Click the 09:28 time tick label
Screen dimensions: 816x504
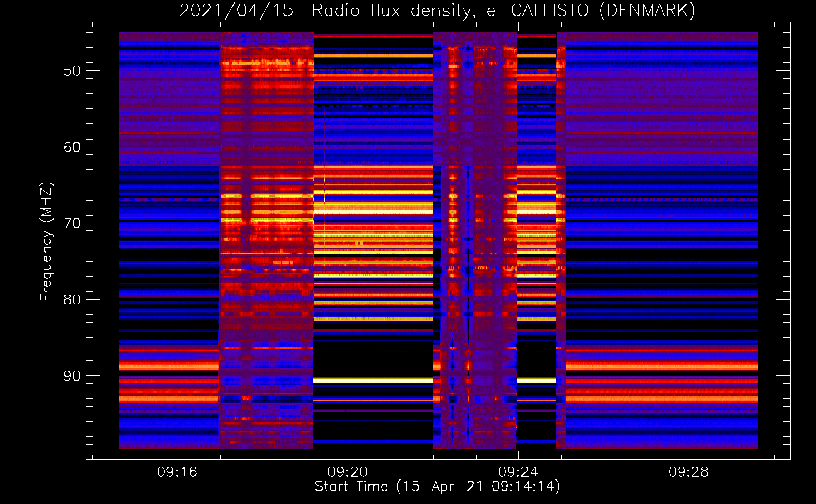(688, 472)
